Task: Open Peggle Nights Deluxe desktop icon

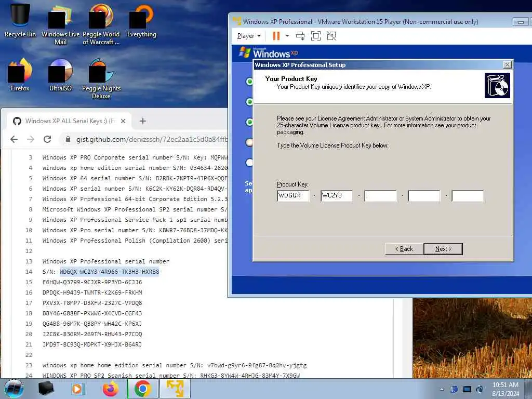Action: (x=101, y=79)
